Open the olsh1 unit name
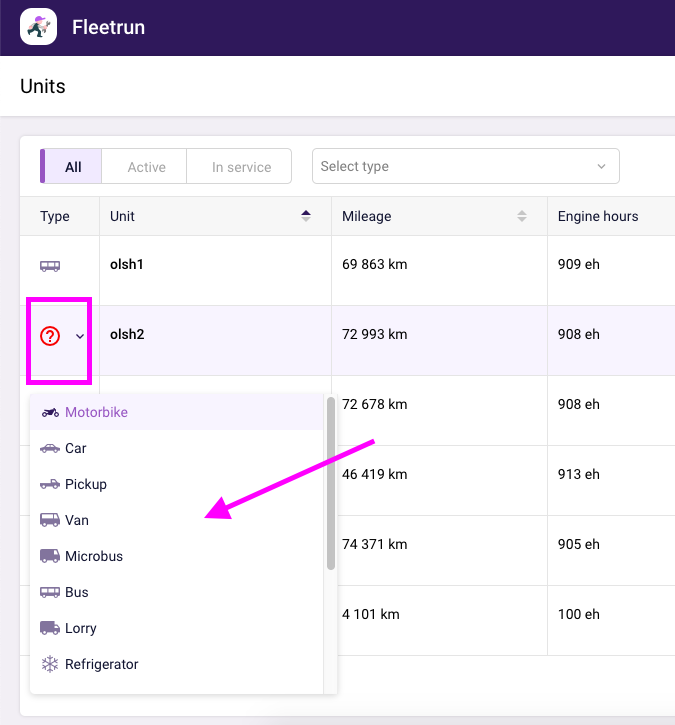The image size is (675, 725). 127,265
